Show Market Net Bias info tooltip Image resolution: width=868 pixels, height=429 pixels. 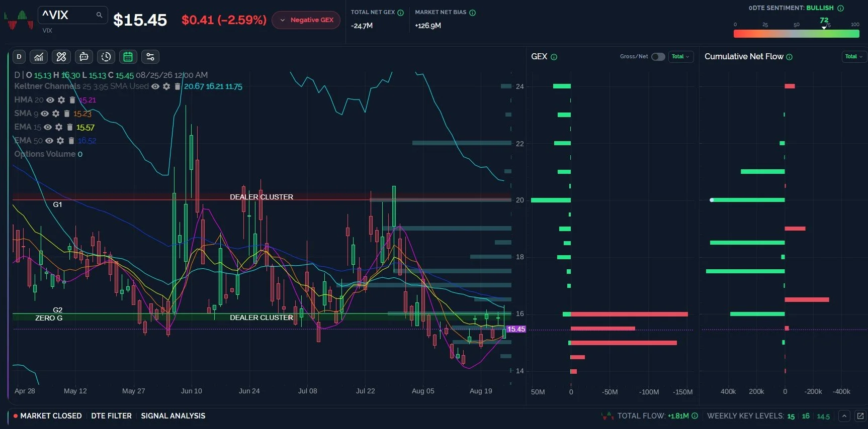pyautogui.click(x=473, y=13)
